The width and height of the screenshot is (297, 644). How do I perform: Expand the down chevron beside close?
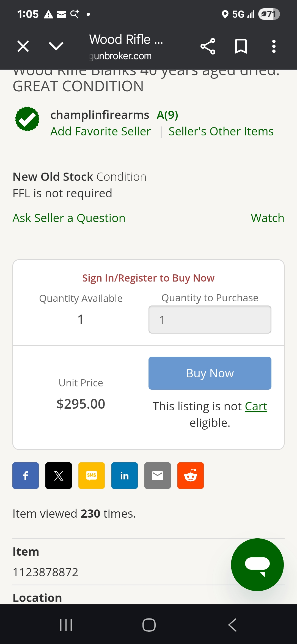pos(56,46)
